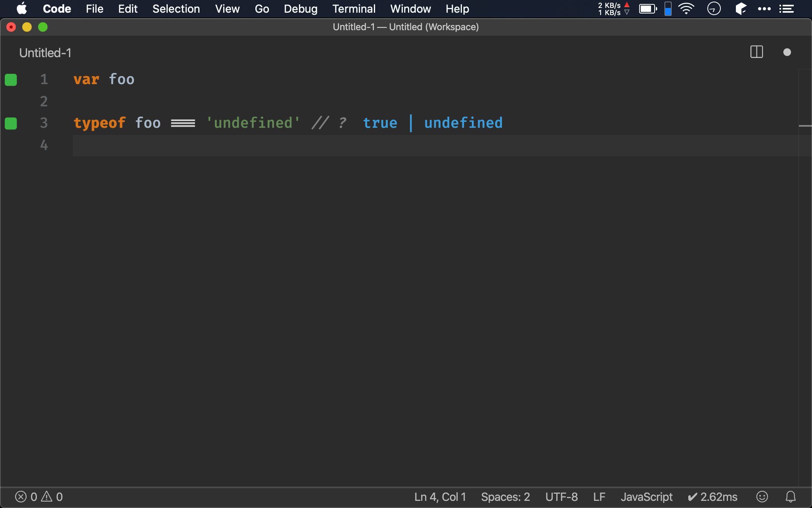Viewport: 812px width, 508px height.
Task: Click the Terminal menu item
Action: point(353,9)
